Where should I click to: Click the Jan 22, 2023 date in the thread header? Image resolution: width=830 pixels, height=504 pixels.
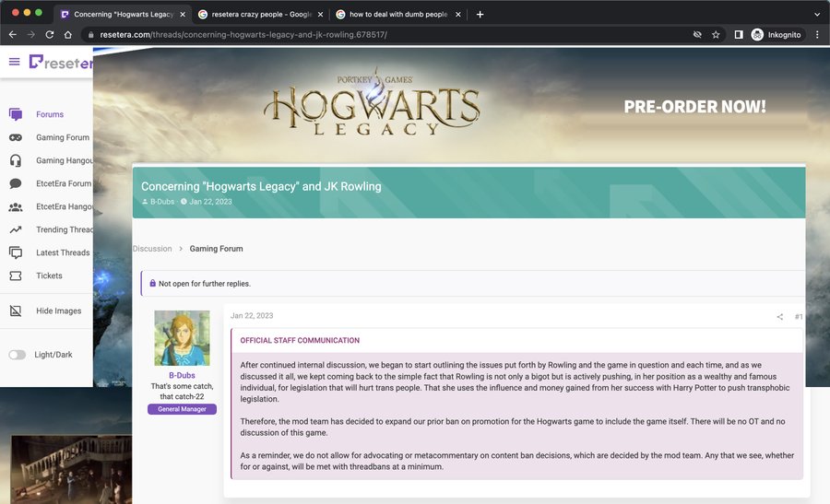point(210,202)
